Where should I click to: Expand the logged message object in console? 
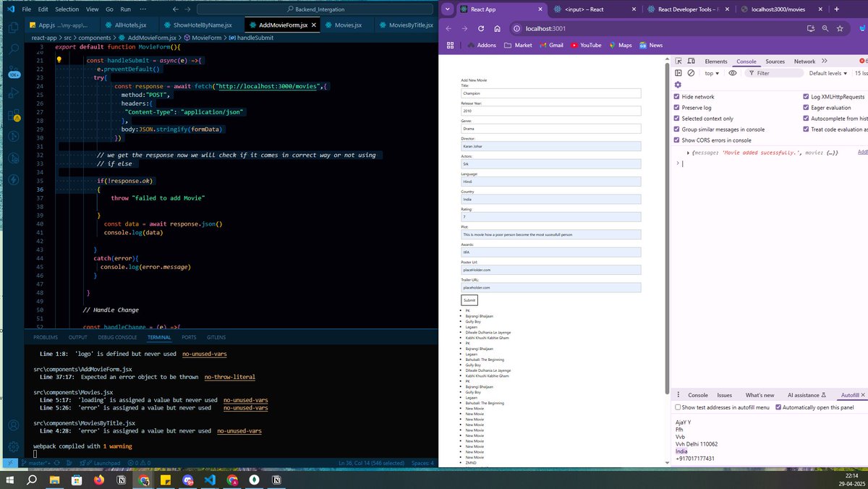click(689, 153)
